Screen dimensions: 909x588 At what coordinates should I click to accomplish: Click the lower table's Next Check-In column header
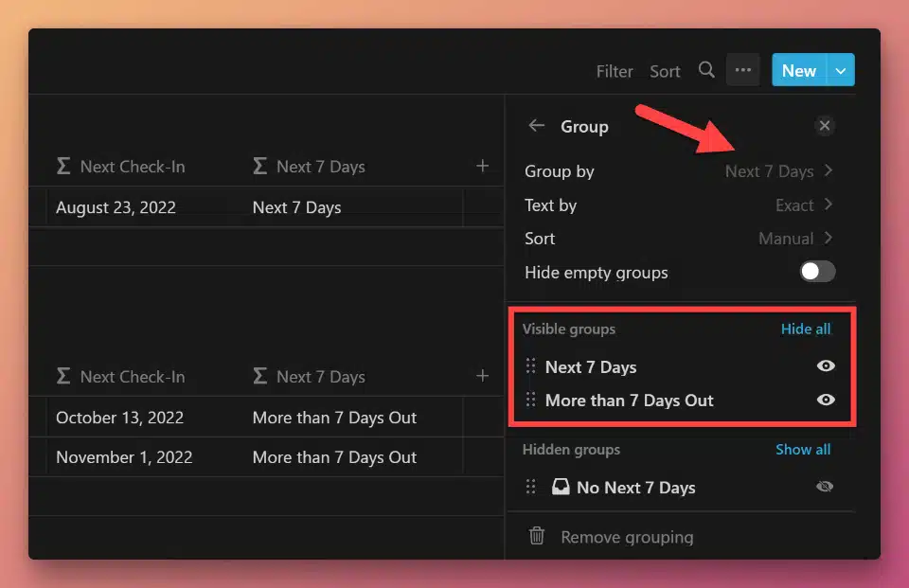point(120,376)
